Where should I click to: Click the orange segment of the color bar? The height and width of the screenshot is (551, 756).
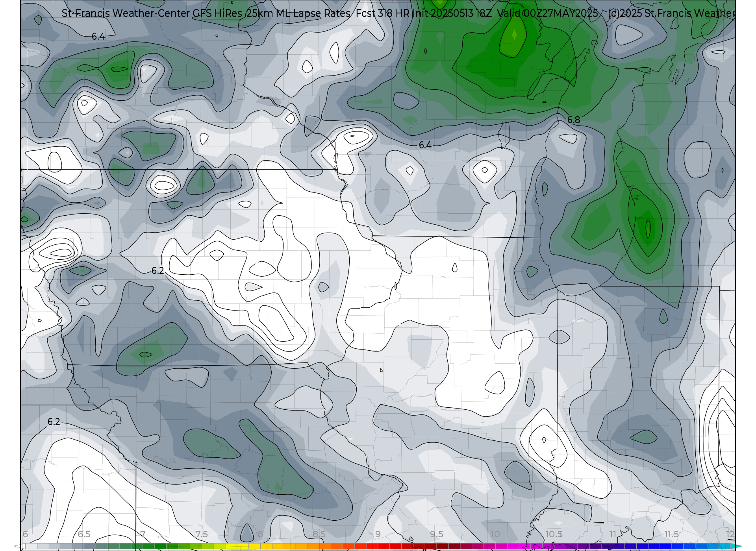313,546
